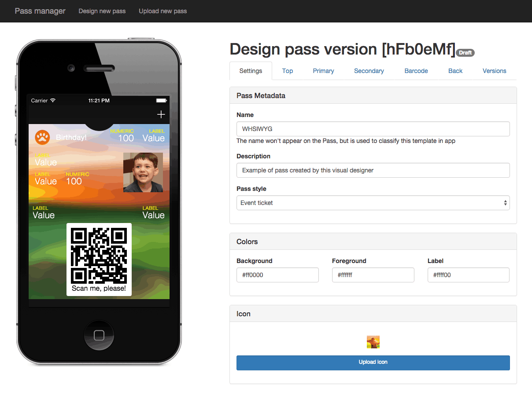
Task: Click the battery icon in phone status bar
Action: tap(162, 101)
